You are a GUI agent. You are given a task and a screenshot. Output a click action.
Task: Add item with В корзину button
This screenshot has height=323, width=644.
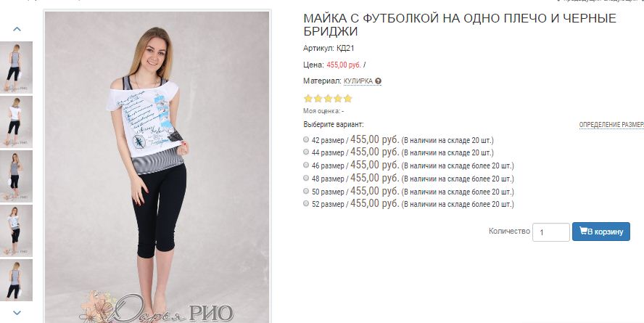601,232
